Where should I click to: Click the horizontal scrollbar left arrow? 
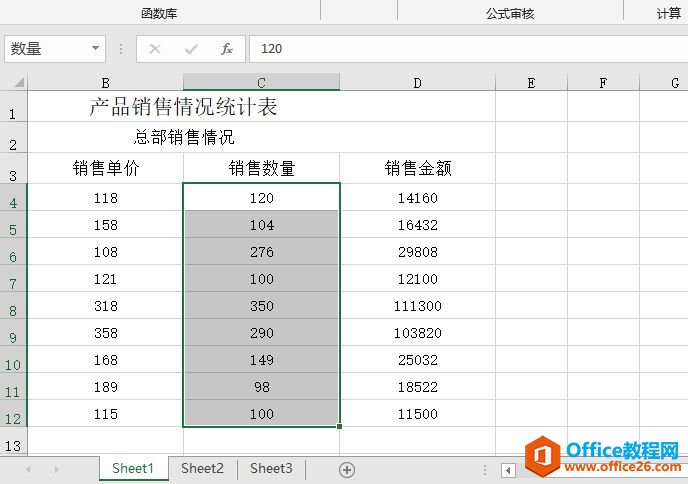(508, 470)
